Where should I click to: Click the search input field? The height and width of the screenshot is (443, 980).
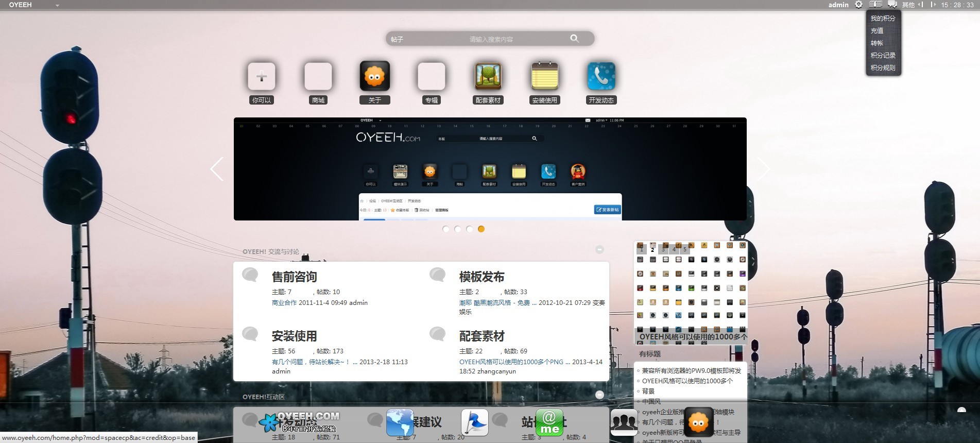491,39
